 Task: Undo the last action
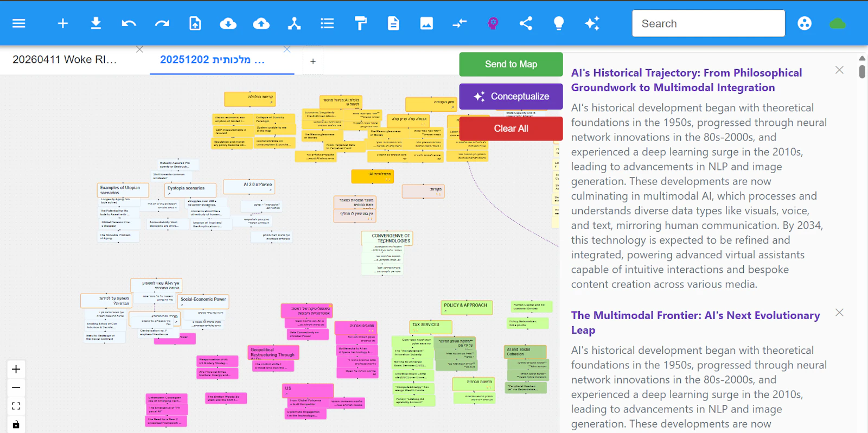[x=129, y=23]
